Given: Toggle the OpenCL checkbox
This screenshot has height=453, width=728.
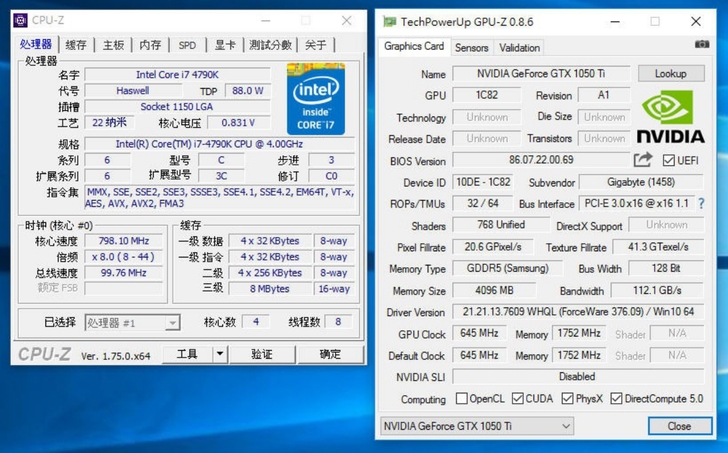Looking at the screenshot, I should pyautogui.click(x=462, y=399).
